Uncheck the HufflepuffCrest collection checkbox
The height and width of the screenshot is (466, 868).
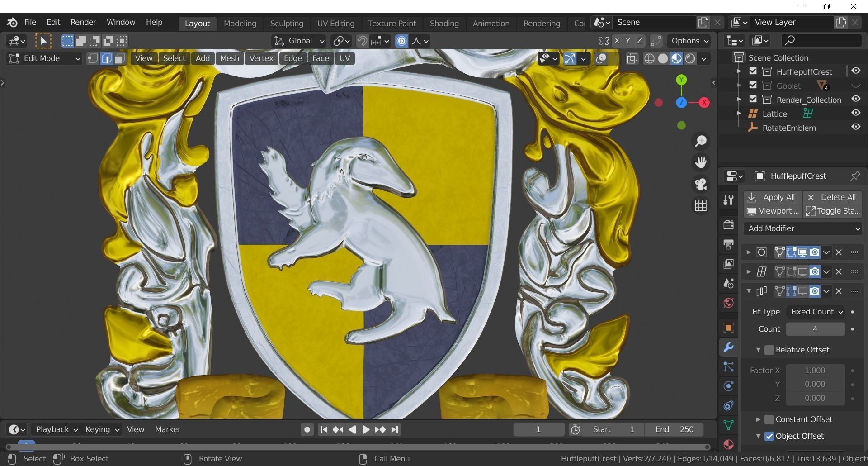click(753, 71)
